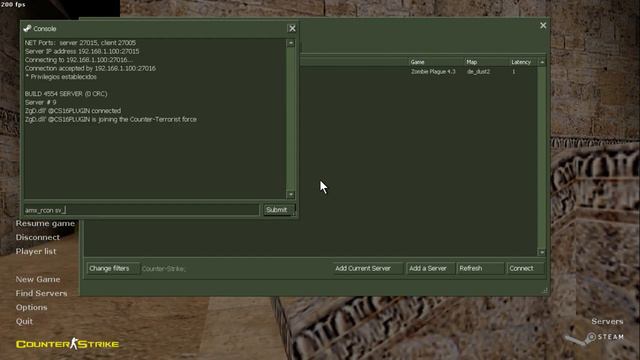This screenshot has width=640, height=360.
Task: Click the 'joining the Counter-Terrorist force' console line
Action: pyautogui.click(x=111, y=119)
